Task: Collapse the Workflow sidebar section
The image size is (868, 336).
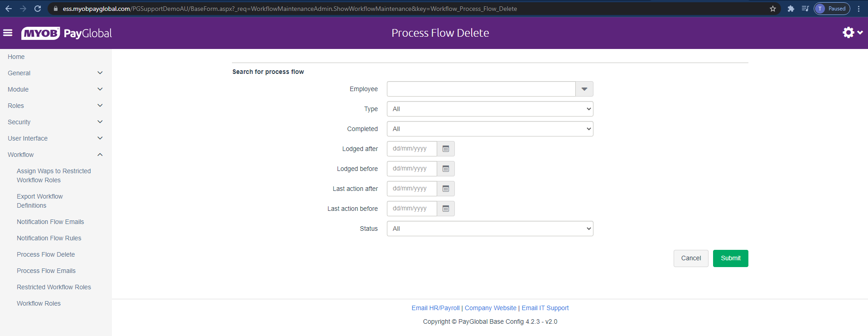Action: point(100,155)
